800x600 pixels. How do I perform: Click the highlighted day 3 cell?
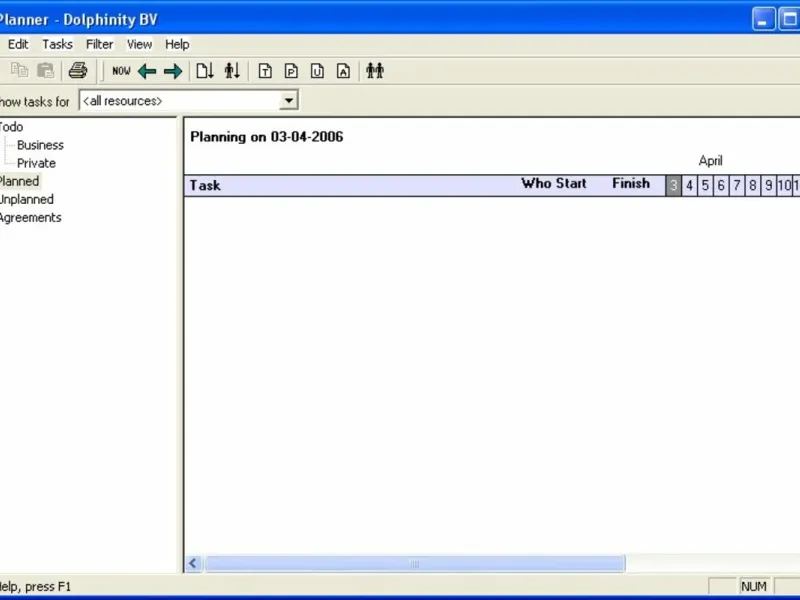pyautogui.click(x=673, y=186)
